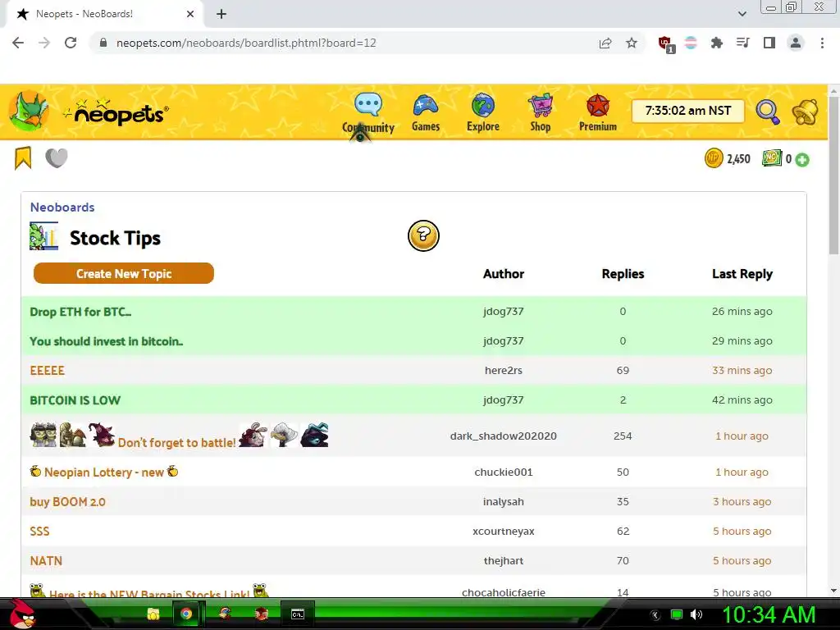Open the Explore globe icon
840x630 pixels.
(483, 104)
